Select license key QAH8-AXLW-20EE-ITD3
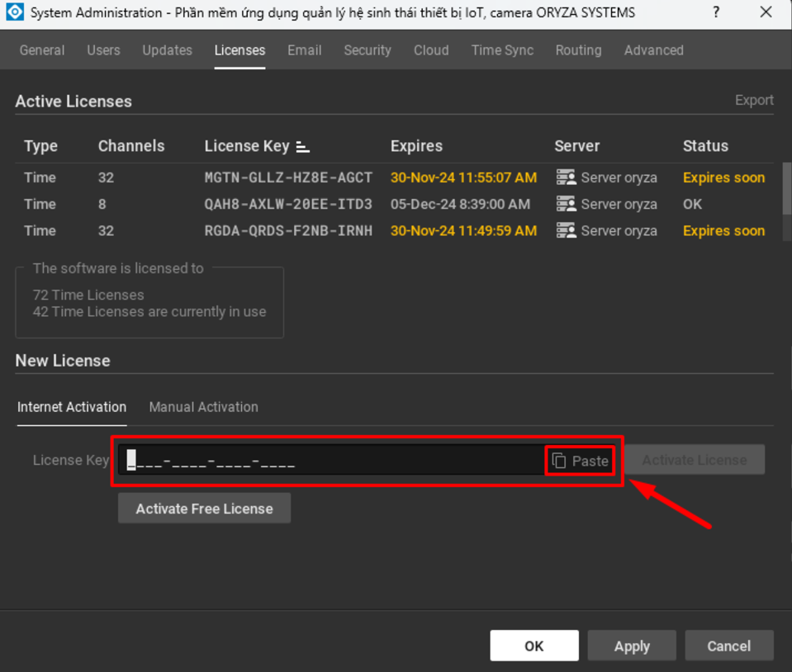This screenshot has height=672, width=792. pyautogui.click(x=288, y=205)
